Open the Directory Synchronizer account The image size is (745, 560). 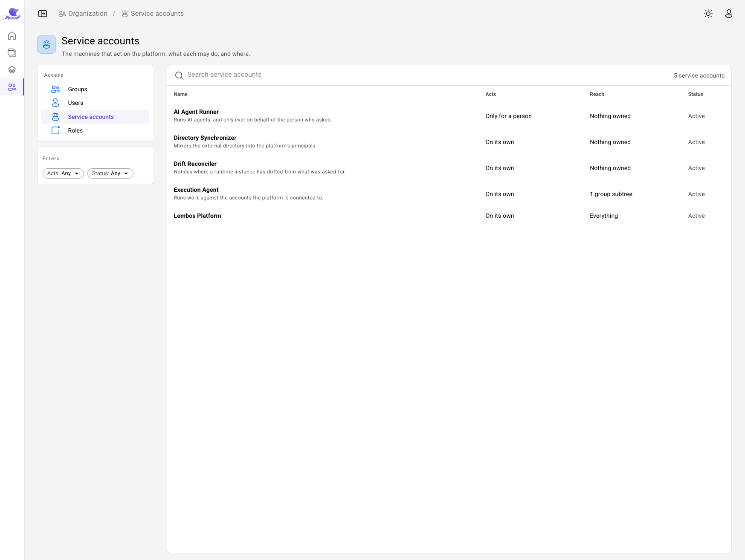(449, 142)
